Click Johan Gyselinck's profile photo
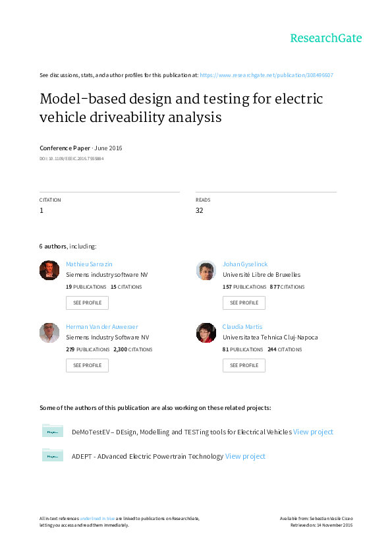Screen dimensions: 392x555 (206, 270)
